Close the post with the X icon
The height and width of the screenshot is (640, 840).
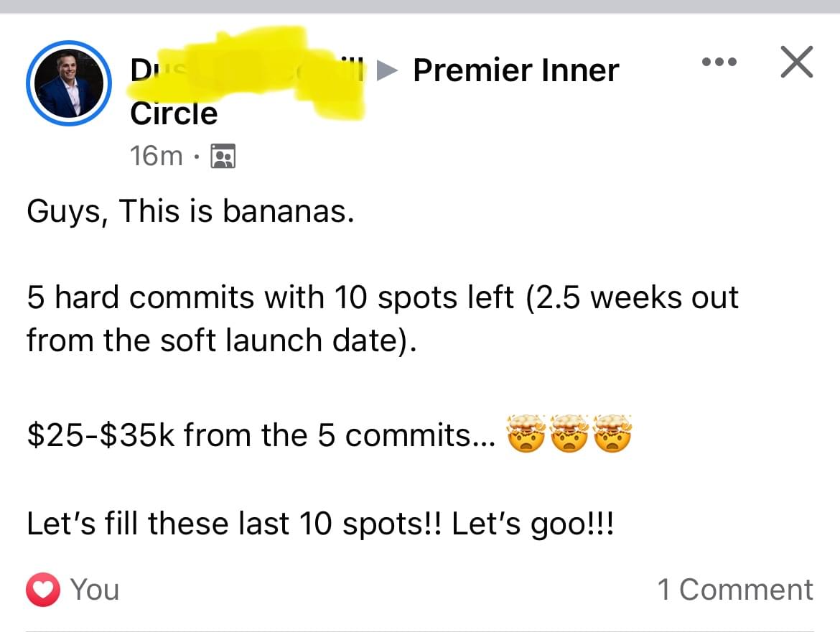pos(797,62)
